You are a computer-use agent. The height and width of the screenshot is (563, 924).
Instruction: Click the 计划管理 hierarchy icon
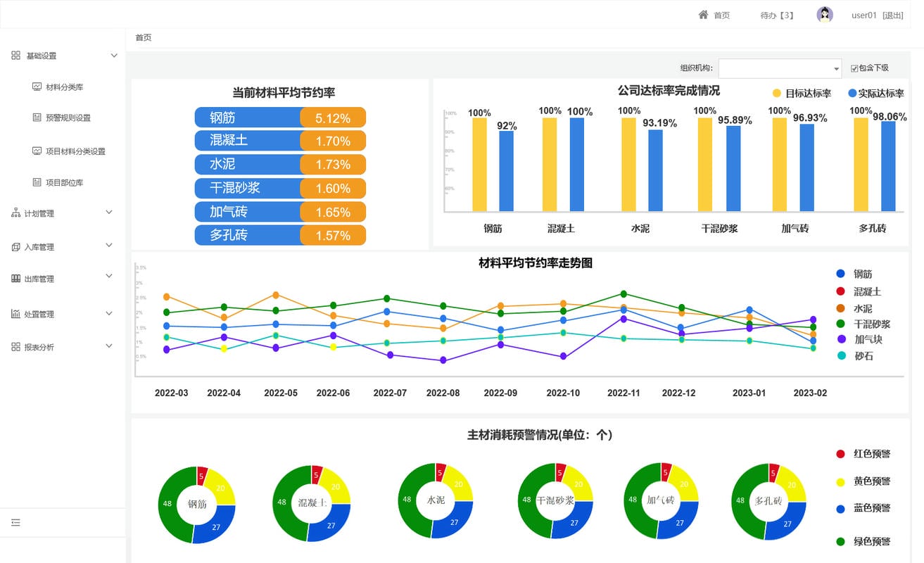(15, 213)
